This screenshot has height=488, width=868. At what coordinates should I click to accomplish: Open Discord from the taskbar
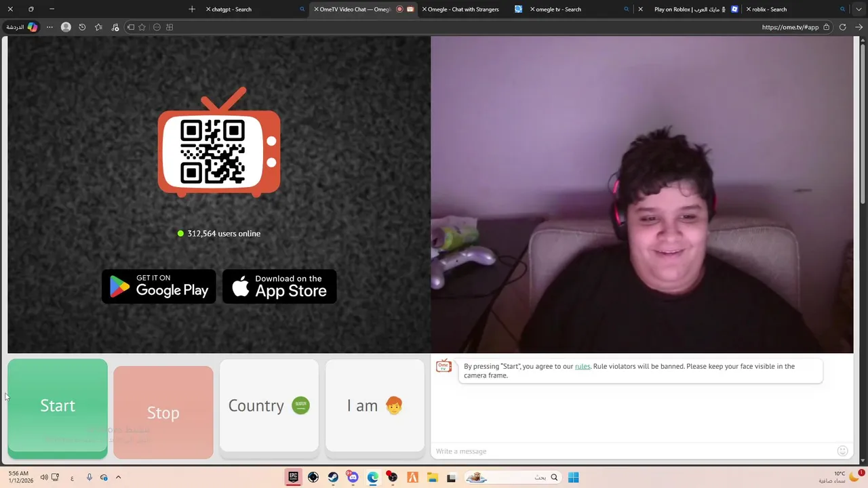(353, 477)
